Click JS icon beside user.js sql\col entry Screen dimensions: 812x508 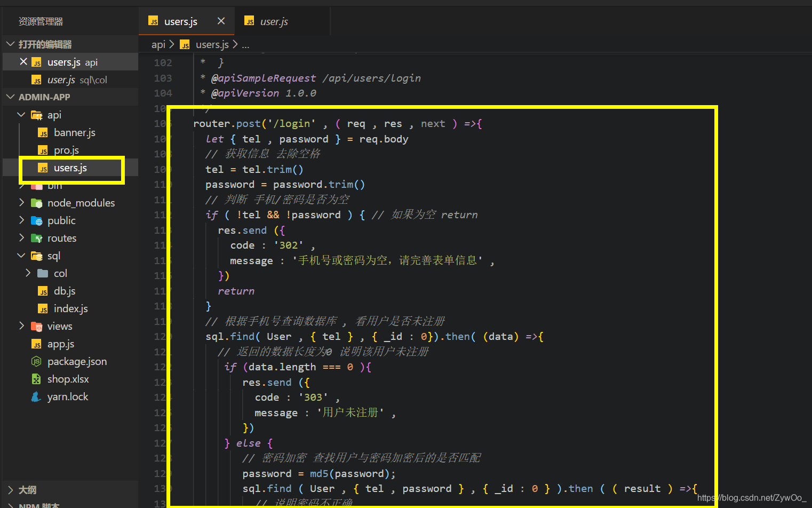[x=37, y=80]
